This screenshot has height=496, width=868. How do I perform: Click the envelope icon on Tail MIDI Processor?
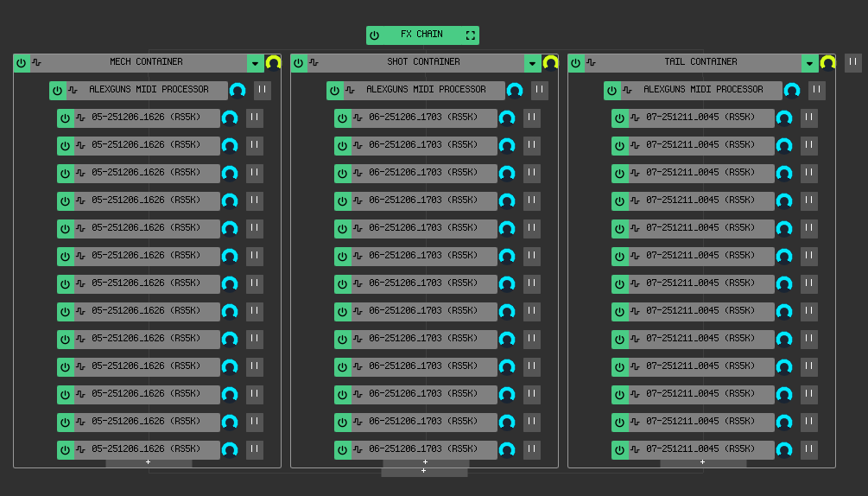point(627,90)
